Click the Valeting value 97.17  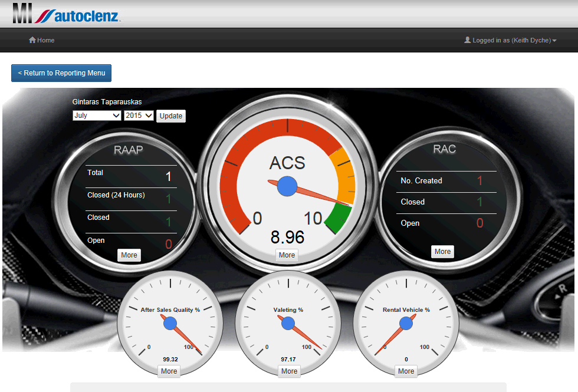[288, 359]
